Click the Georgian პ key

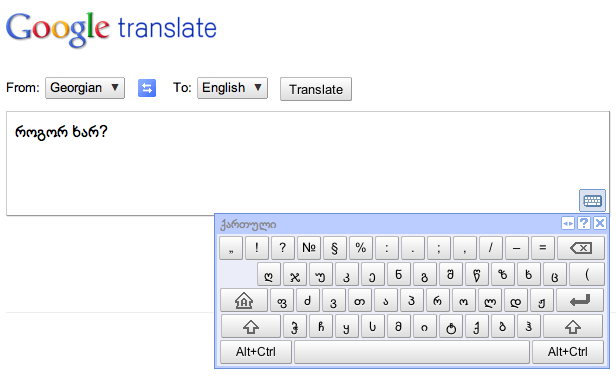pos(411,301)
